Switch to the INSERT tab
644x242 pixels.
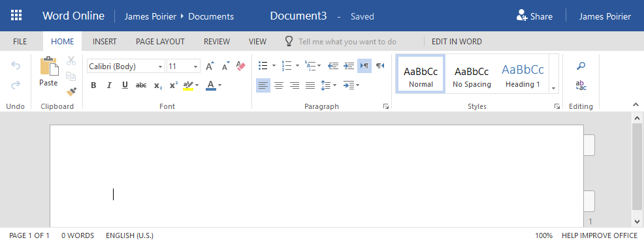105,42
